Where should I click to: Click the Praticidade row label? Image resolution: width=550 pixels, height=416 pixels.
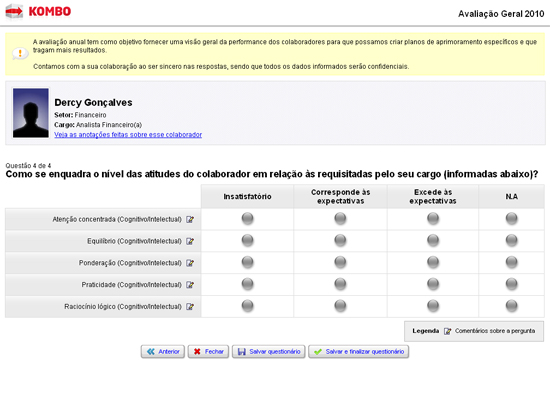(132, 284)
